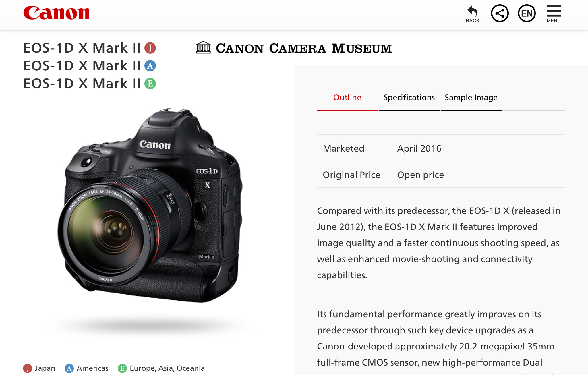Click the EN language icon
Image resolution: width=588 pixels, height=375 pixels.
point(527,13)
